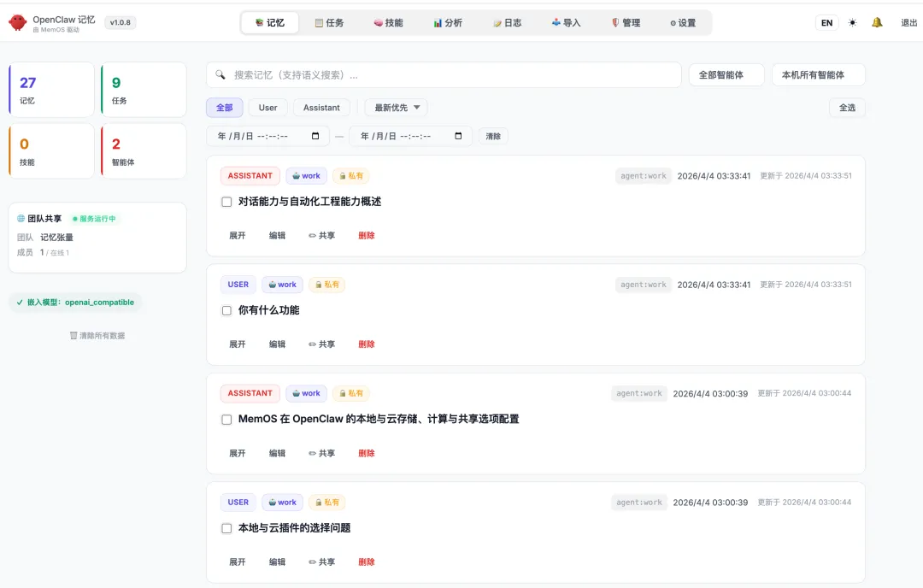
Task: Select the checkbox for 你有什么功能
Action: [x=226, y=311]
